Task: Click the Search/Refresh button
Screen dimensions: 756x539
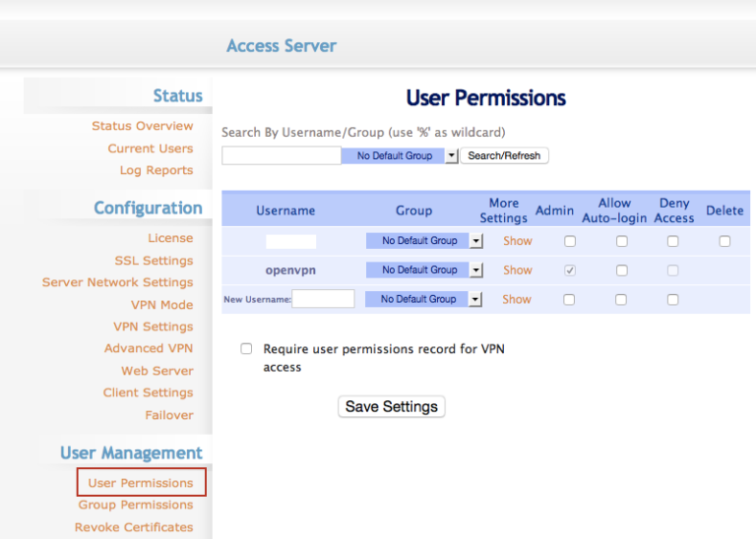Action: coord(504,155)
